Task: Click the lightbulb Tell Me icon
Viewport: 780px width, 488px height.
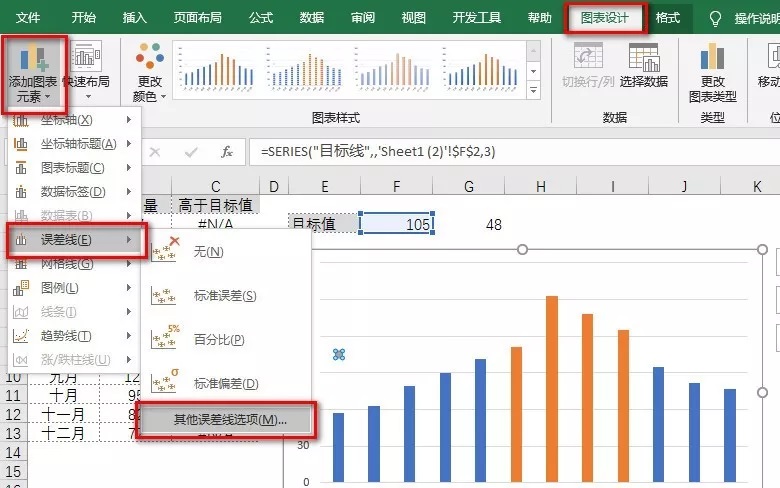Action: pyautogui.click(x=714, y=18)
